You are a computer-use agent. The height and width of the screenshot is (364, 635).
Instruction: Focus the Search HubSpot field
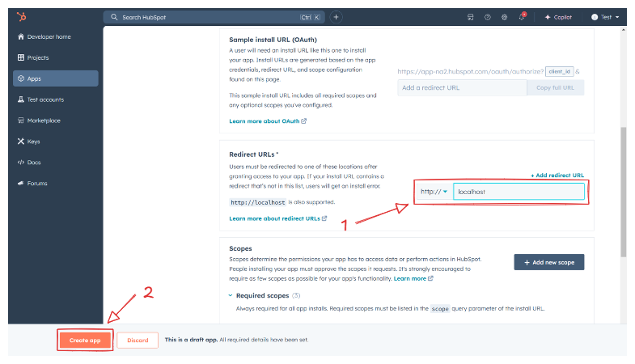coord(214,18)
